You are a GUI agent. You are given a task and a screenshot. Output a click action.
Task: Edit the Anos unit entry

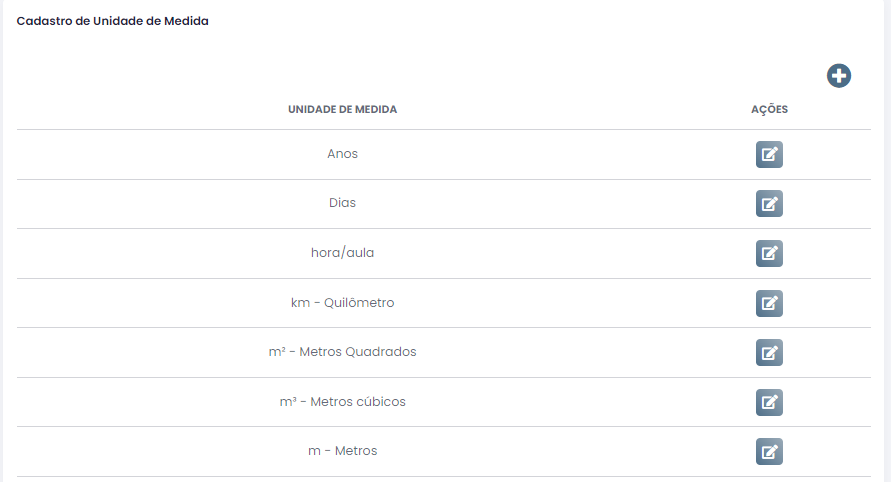(769, 155)
